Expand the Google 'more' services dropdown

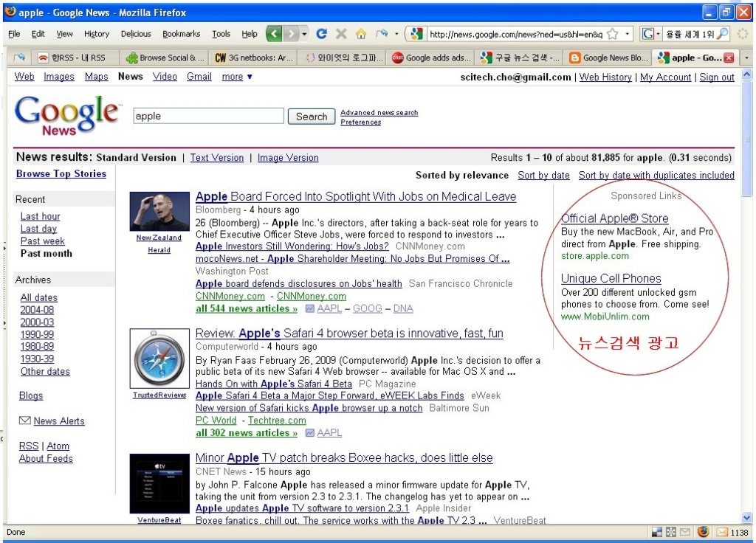click(x=237, y=77)
